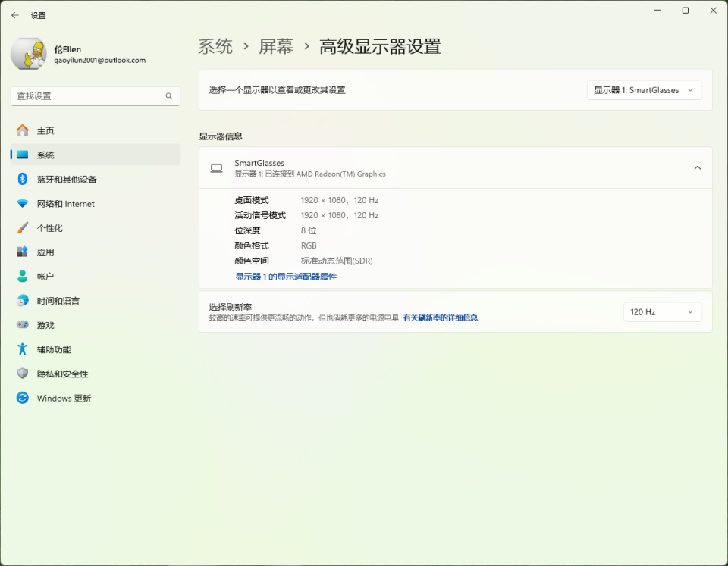728x566 pixels.
Task: Open the 主页 (Home) section
Action: pyautogui.click(x=45, y=130)
